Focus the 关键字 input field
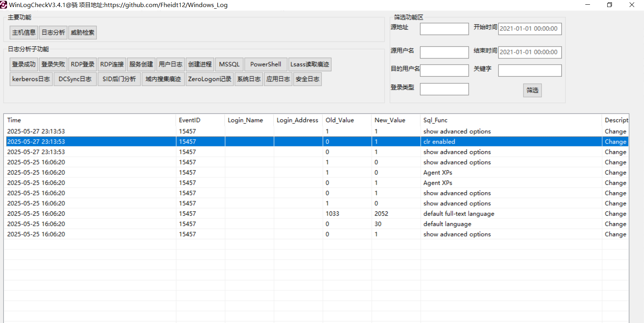Screen dimensions: 644x323 [530, 70]
